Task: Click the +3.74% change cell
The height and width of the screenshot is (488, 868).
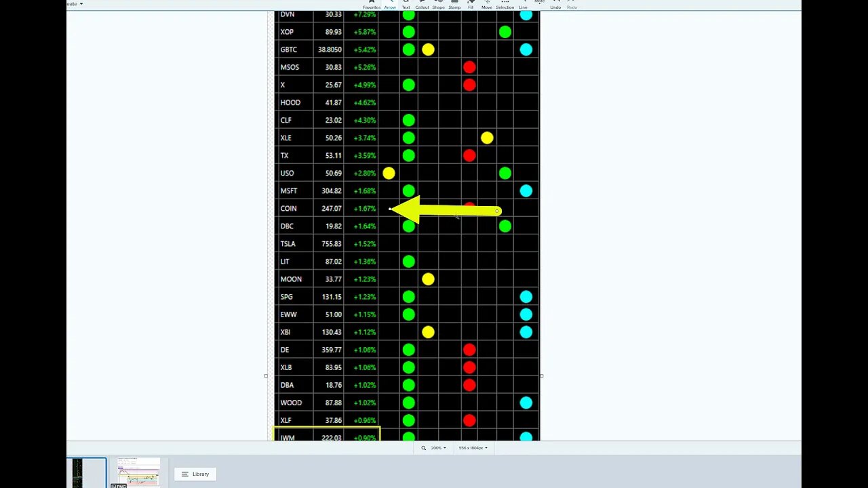Action: tap(361, 138)
